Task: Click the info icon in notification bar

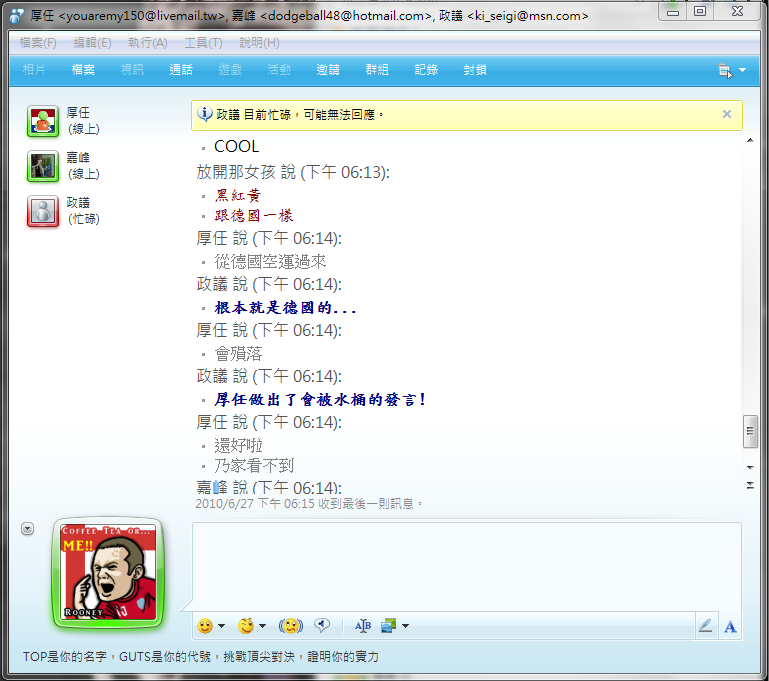Action: (205, 114)
